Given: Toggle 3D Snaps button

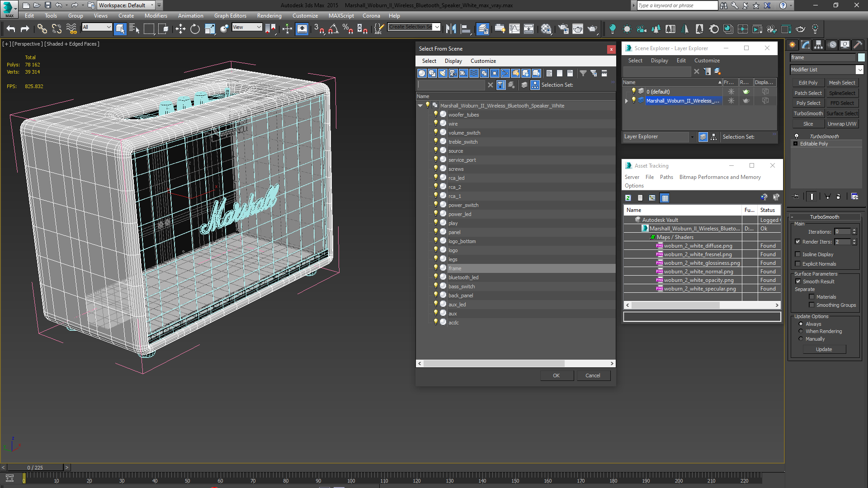Looking at the screenshot, I should click(319, 29).
